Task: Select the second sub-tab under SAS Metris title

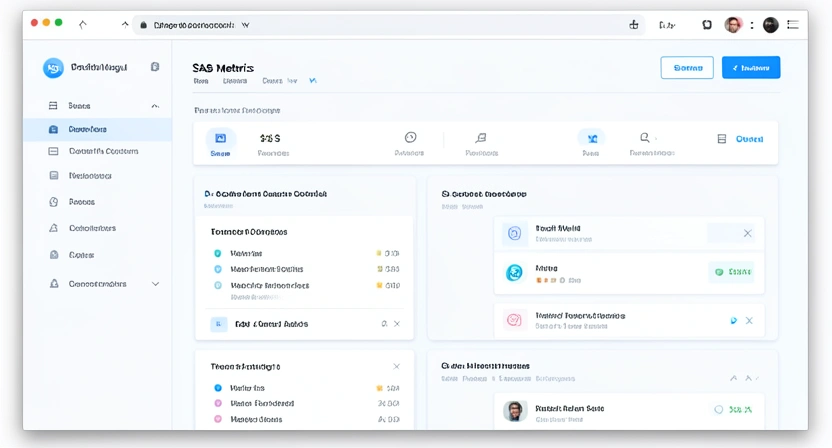Action: click(x=235, y=81)
